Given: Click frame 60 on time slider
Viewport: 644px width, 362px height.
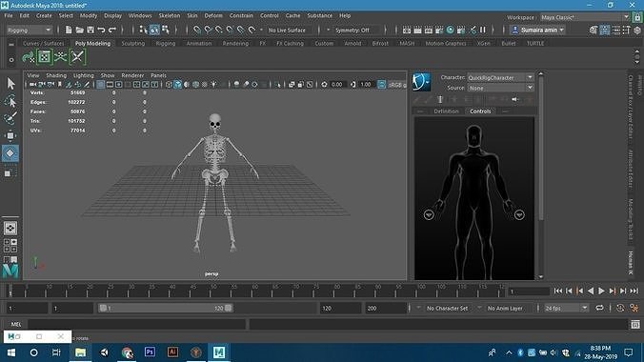Looking at the screenshot, I should pyautogui.click(x=253, y=291).
